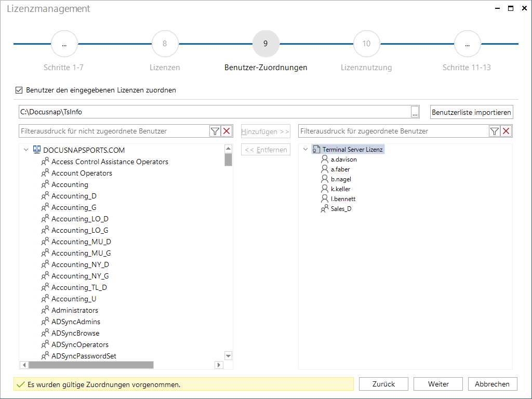Collapse the Terminal Server Lizenz node
The width and height of the screenshot is (532, 399).
[305, 149]
